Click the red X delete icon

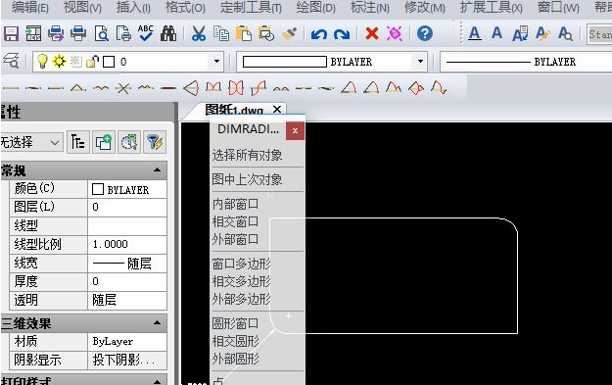(372, 34)
